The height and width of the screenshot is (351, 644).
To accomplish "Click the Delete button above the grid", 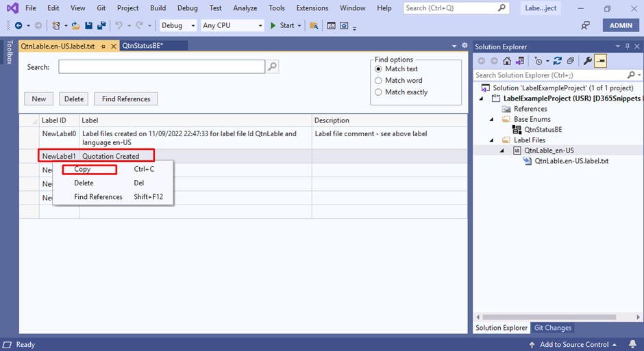I will [74, 99].
